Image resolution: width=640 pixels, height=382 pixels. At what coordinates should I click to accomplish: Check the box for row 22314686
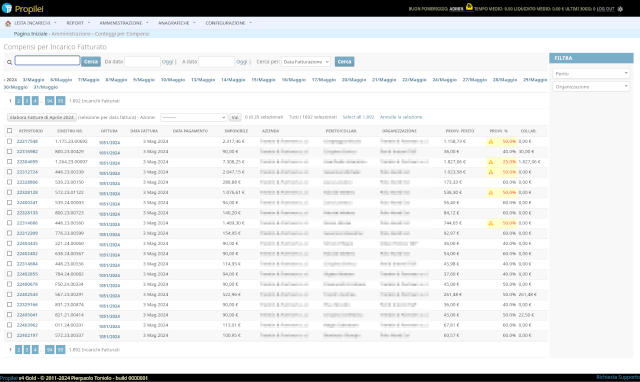[9, 223]
